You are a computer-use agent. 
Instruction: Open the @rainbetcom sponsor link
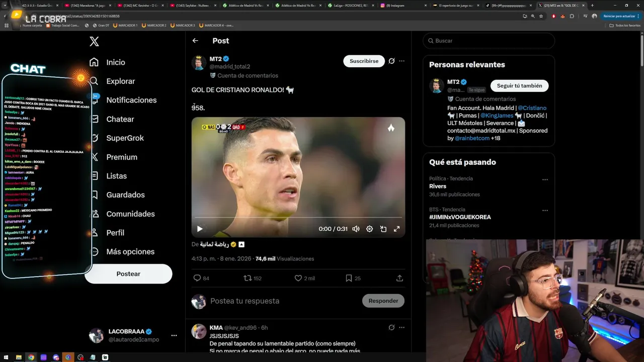(472, 138)
